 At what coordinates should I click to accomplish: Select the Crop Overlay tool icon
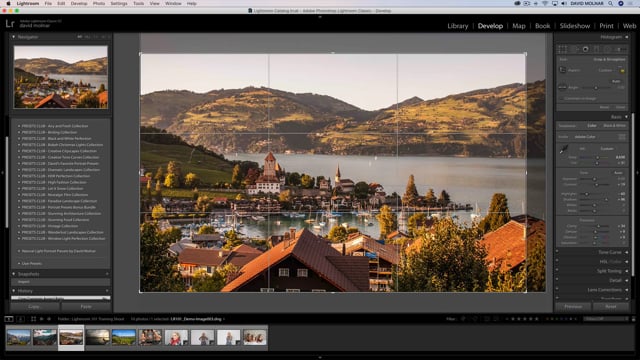[x=563, y=49]
